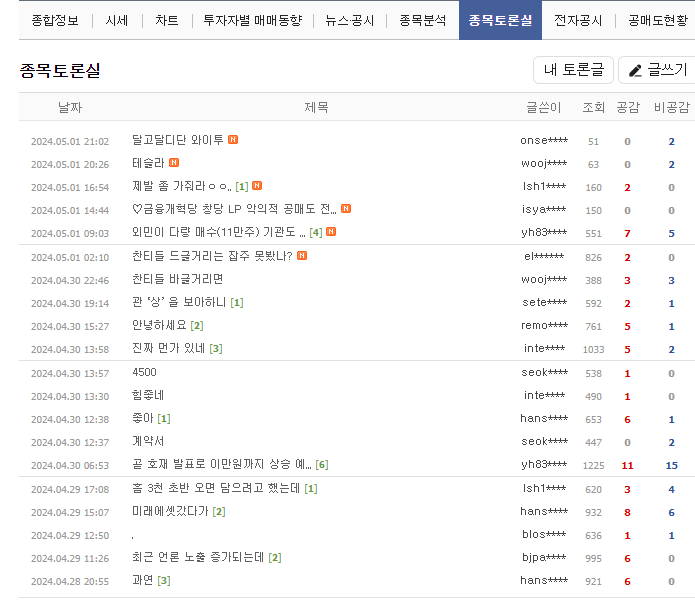Open post 제발 좀 가줘라
Image resolution: width=695 pixels, height=606 pixels.
click(182, 186)
